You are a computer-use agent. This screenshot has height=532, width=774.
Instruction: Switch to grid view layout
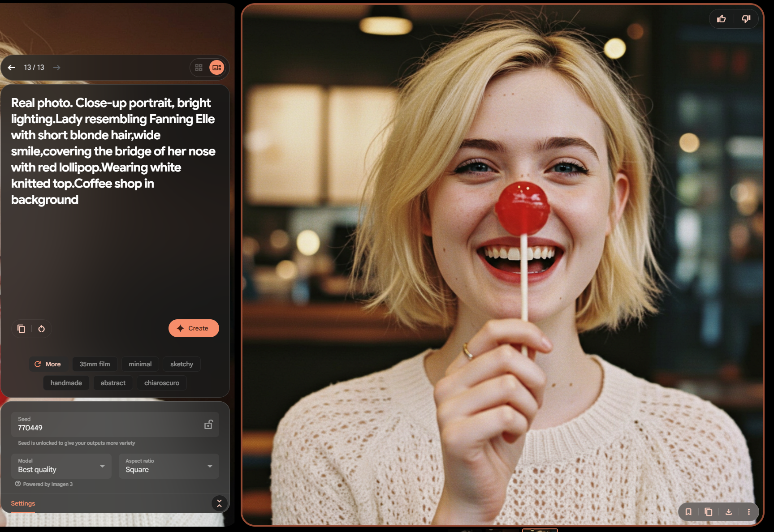click(x=199, y=68)
